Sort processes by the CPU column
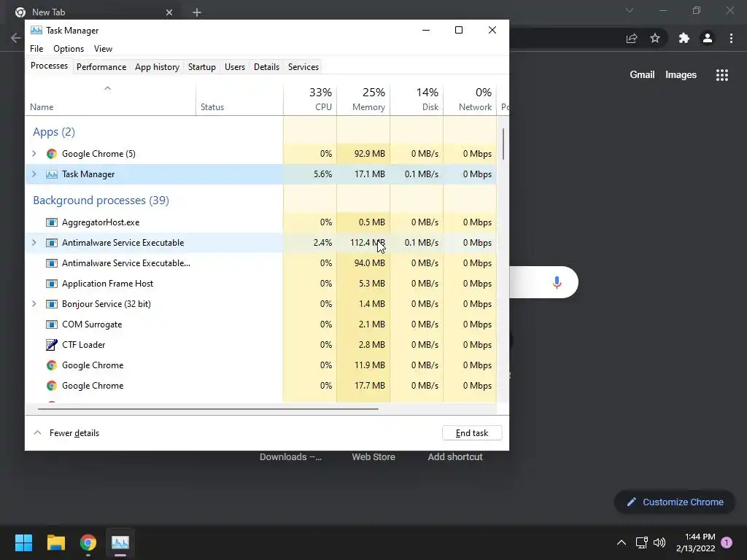This screenshot has width=747, height=560. click(310, 99)
